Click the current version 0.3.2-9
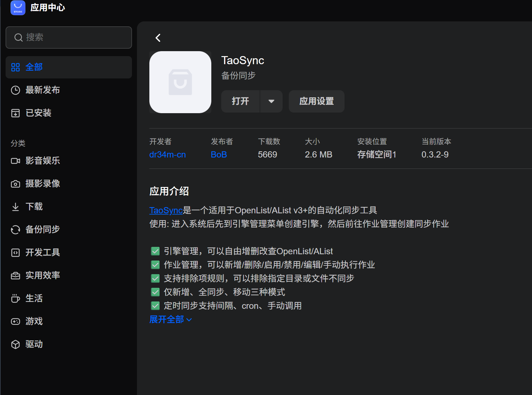The width and height of the screenshot is (532, 395). (435, 155)
